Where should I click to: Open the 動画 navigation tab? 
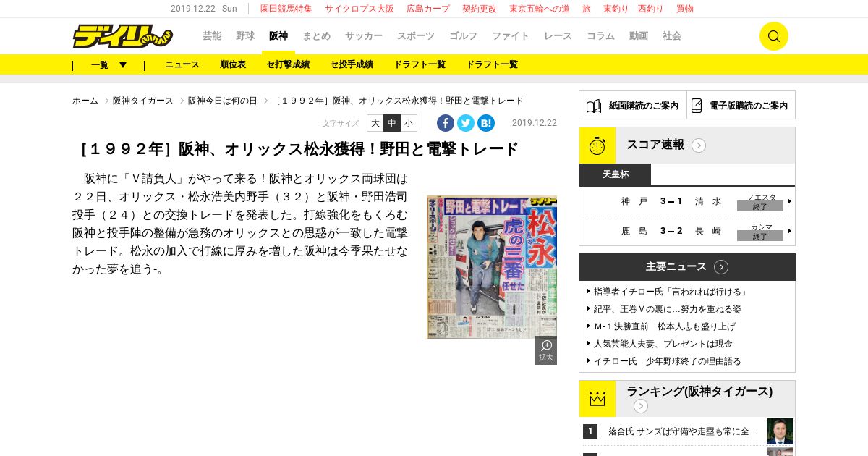(639, 36)
